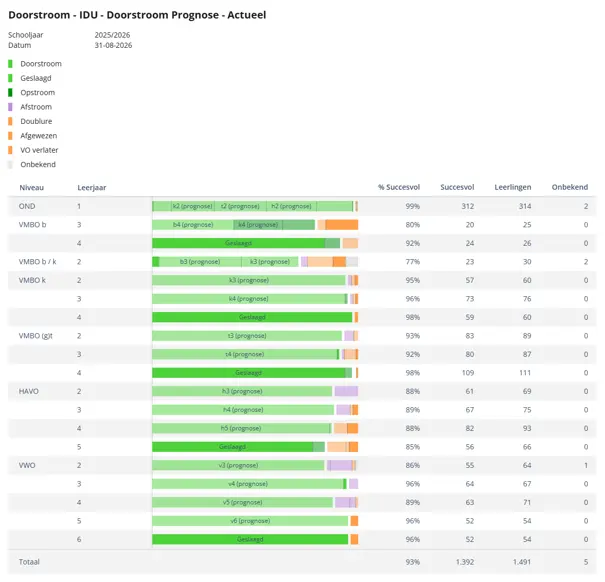Click the Geslaagd bar in VMBO b year 4
This screenshot has height=582, width=605.
[x=238, y=243]
